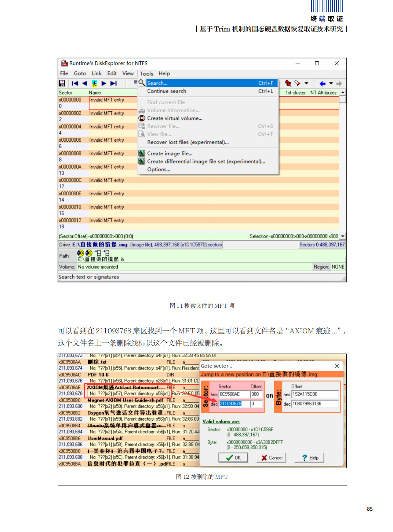Open the View menu
The image size is (393, 532).
[128, 73]
